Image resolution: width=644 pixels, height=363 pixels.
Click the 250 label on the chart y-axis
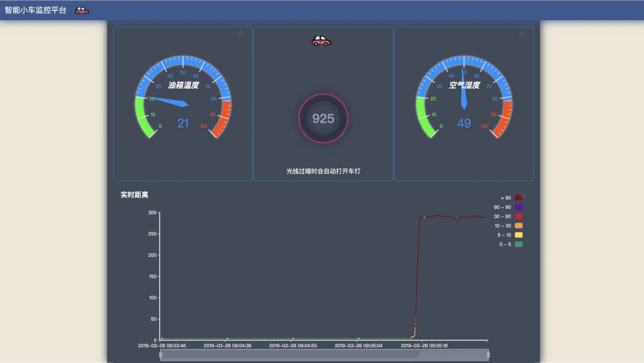coord(152,233)
